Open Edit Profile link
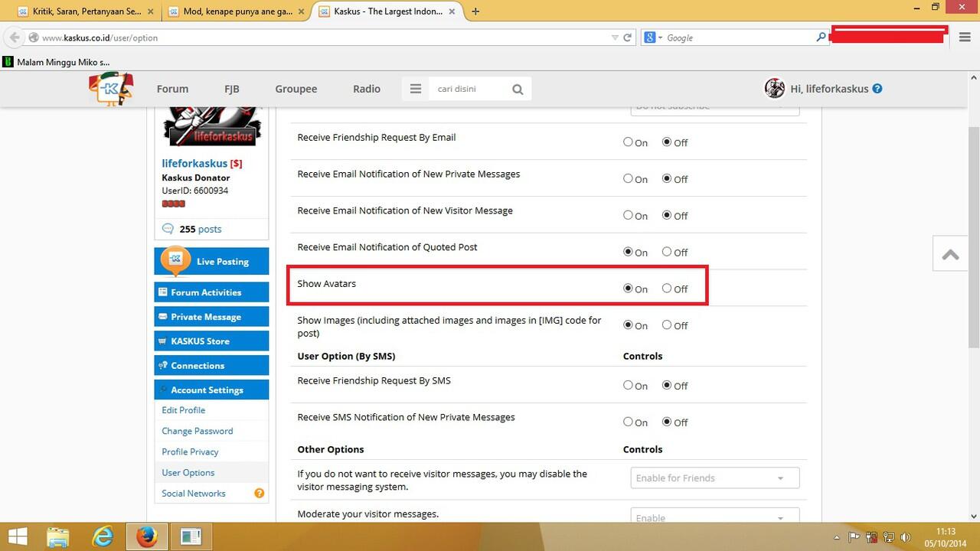 [184, 410]
